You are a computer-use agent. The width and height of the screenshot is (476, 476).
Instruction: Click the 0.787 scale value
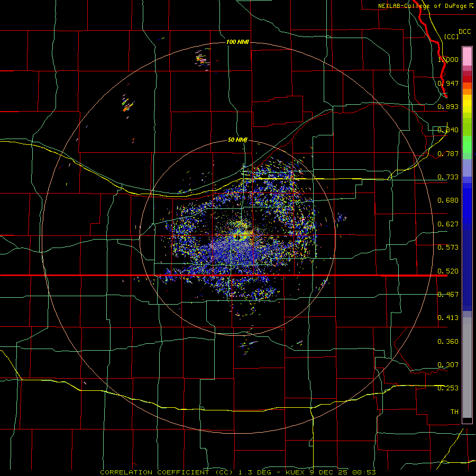[x=448, y=153]
